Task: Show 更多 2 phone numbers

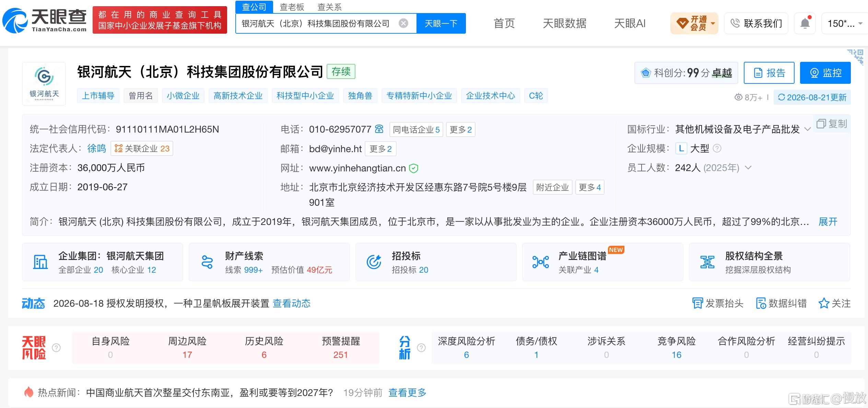Action: pyautogui.click(x=461, y=129)
